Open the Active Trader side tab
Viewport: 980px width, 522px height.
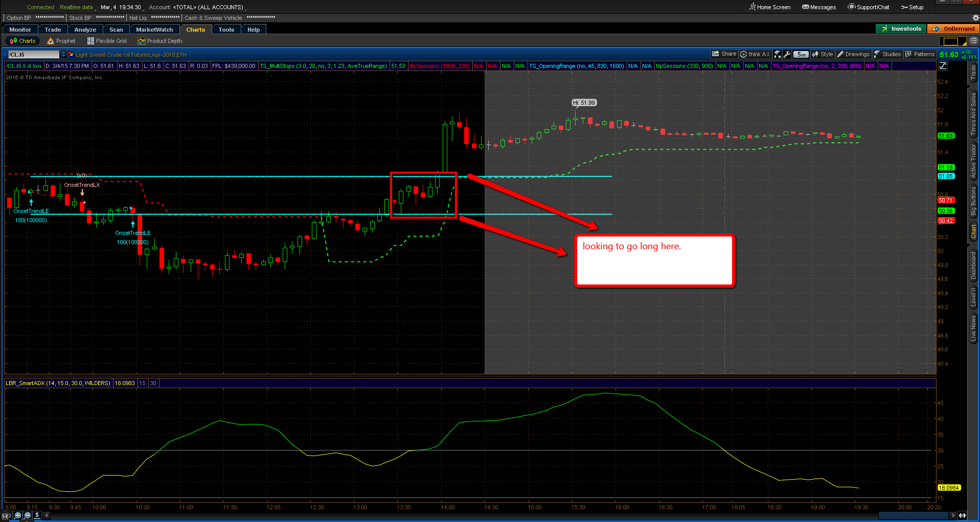point(973,161)
